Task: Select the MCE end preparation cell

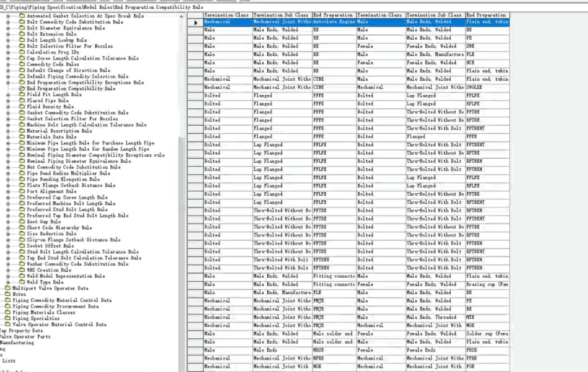Action: click(x=487, y=63)
